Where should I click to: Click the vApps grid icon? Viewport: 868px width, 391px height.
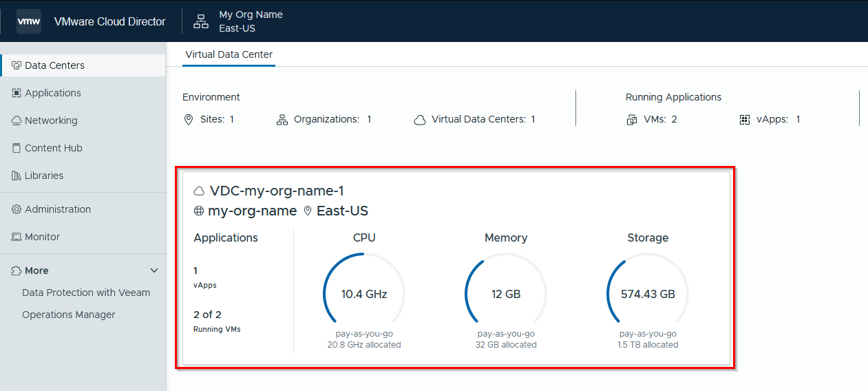click(745, 120)
